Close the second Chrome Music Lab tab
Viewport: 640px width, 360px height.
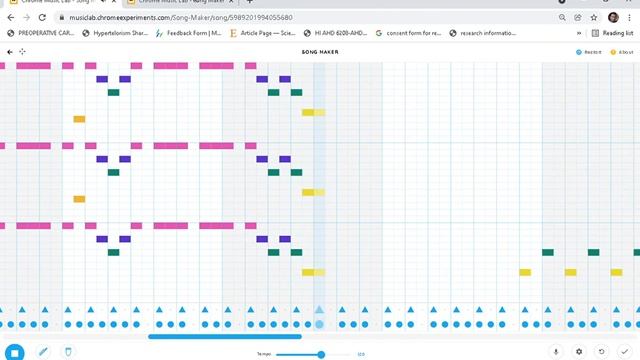(x=231, y=2)
